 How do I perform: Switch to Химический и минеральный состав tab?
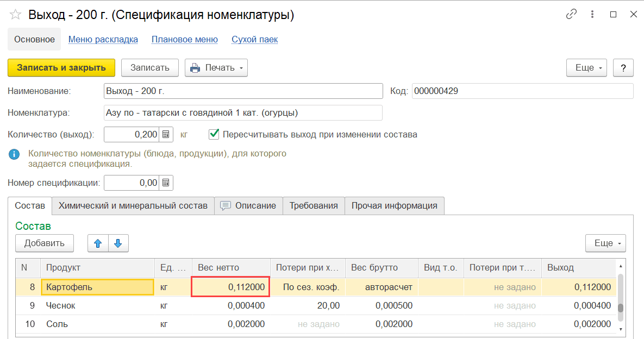(133, 206)
